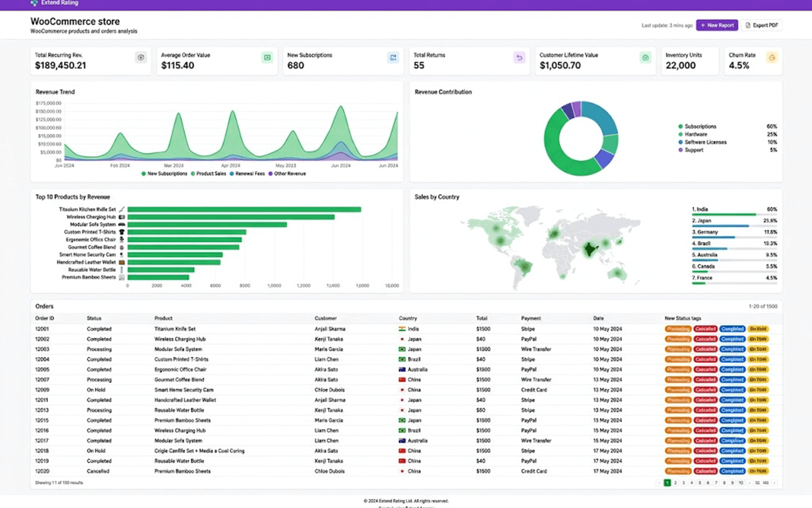
Task: Click the Revenue Contribution donut chart
Action: click(x=581, y=138)
